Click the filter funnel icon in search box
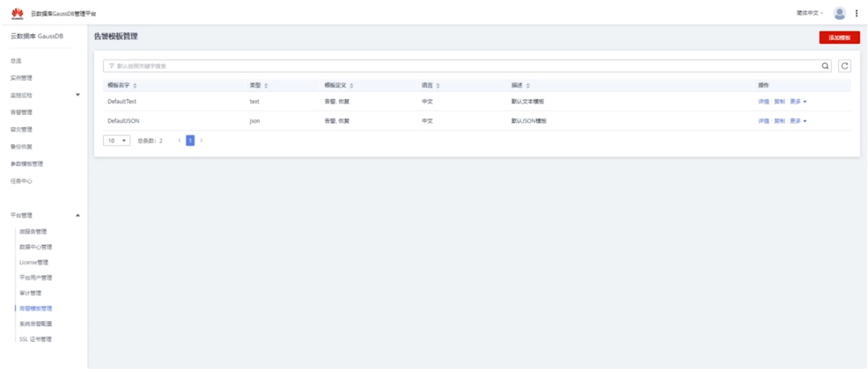This screenshot has height=372, width=868. click(x=111, y=66)
